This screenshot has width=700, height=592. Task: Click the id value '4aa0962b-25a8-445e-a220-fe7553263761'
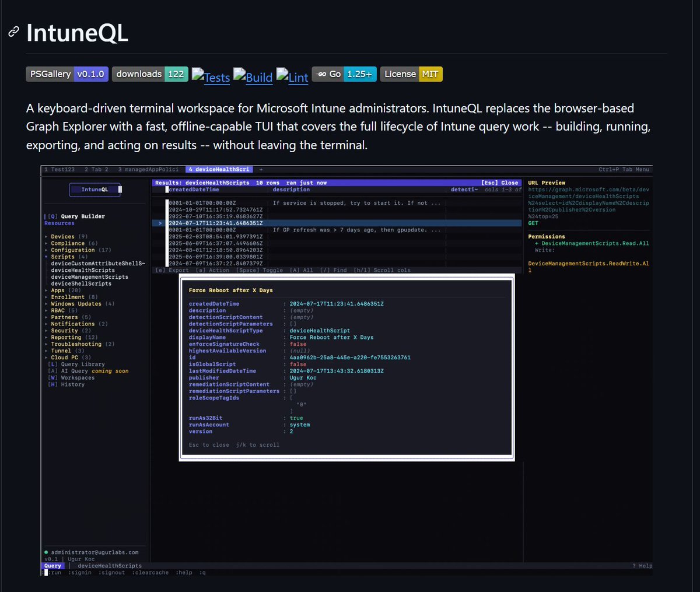[x=350, y=358]
